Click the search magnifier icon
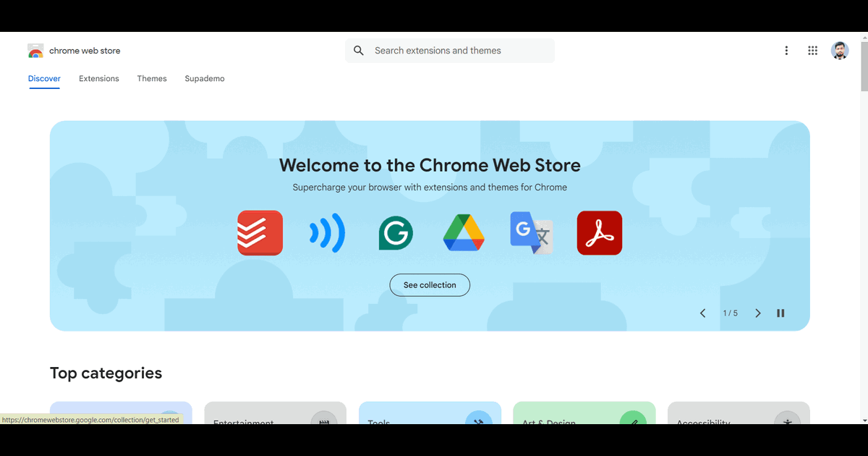The image size is (868, 456). 359,51
